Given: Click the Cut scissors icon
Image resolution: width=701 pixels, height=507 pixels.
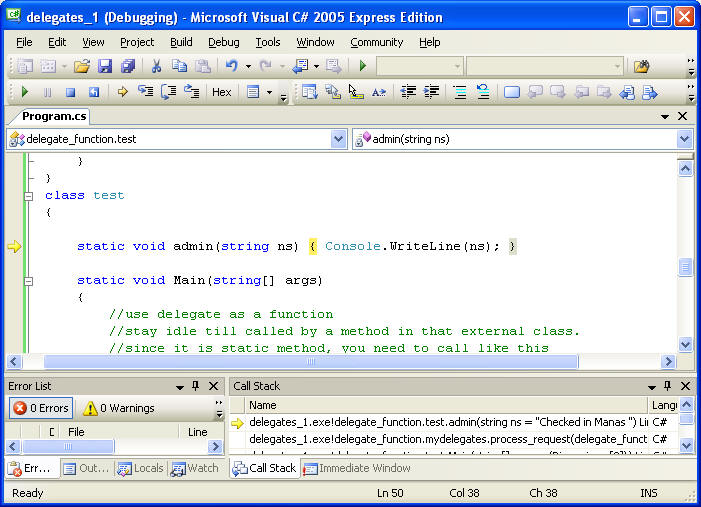Looking at the screenshot, I should click(156, 66).
